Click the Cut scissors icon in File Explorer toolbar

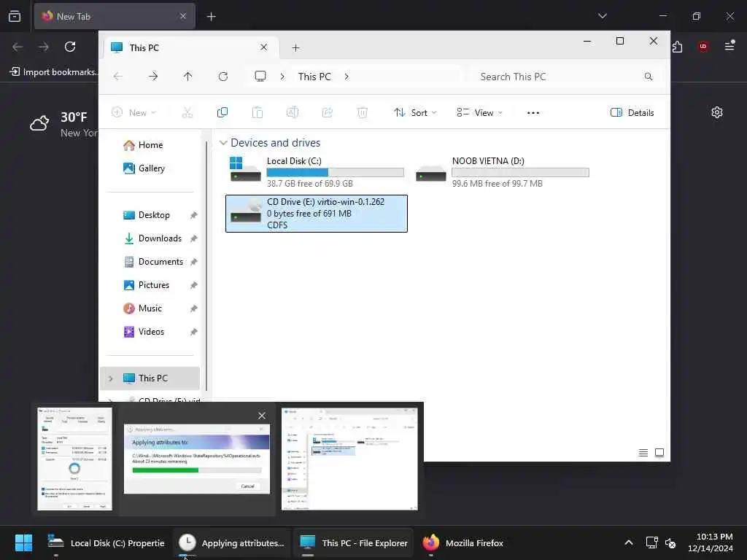187,113
